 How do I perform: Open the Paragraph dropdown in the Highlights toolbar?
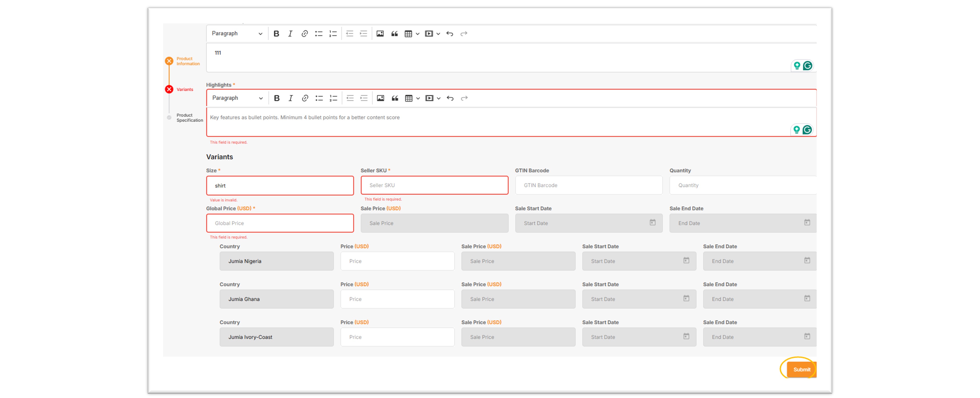coord(237,98)
